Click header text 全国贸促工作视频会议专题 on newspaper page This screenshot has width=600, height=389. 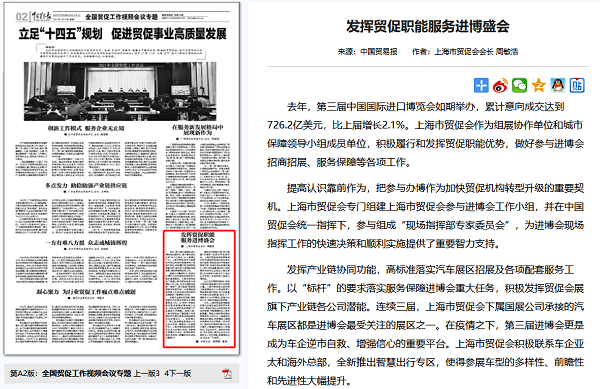click(x=121, y=17)
